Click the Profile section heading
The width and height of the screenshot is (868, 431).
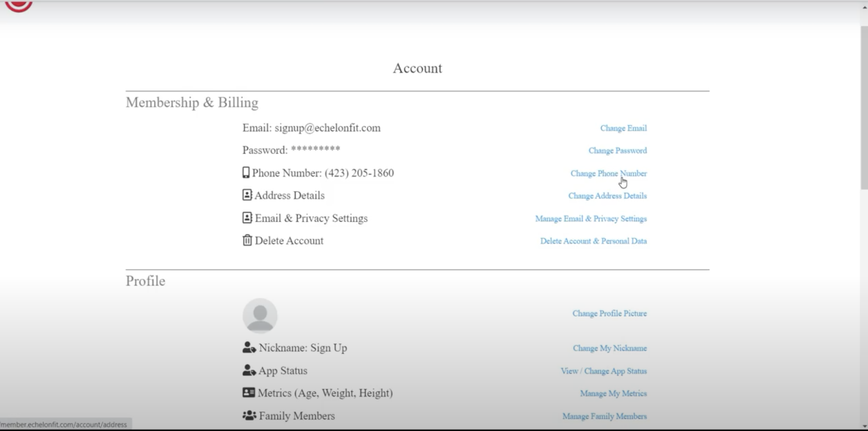tap(145, 281)
